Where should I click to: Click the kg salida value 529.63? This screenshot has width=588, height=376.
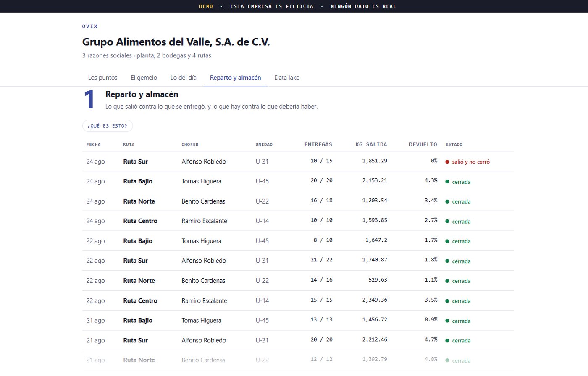point(378,280)
